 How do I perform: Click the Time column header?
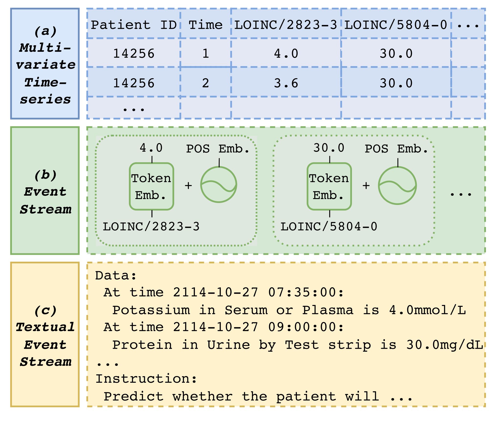pyautogui.click(x=206, y=25)
